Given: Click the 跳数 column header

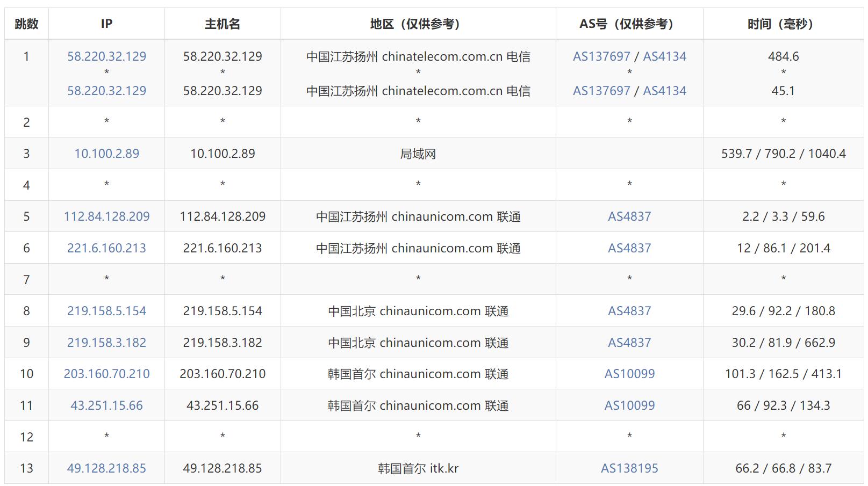Looking at the screenshot, I should tap(26, 24).
